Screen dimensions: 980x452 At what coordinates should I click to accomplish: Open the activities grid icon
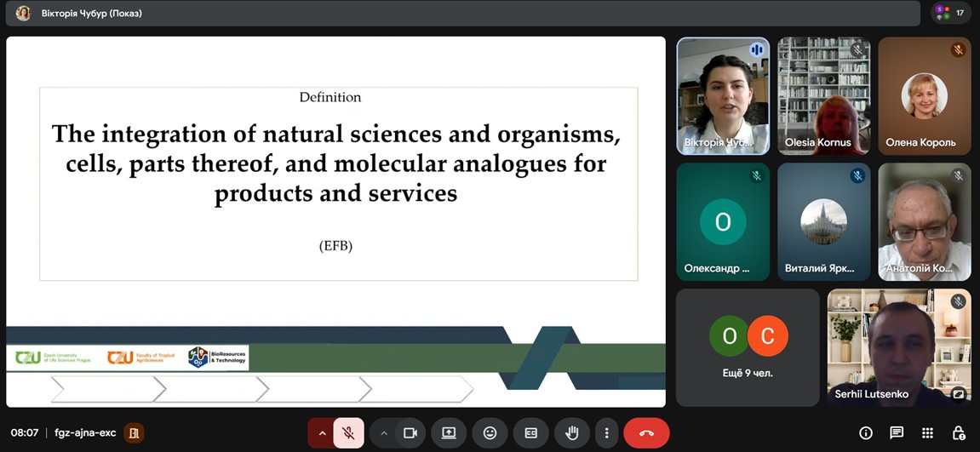point(927,433)
